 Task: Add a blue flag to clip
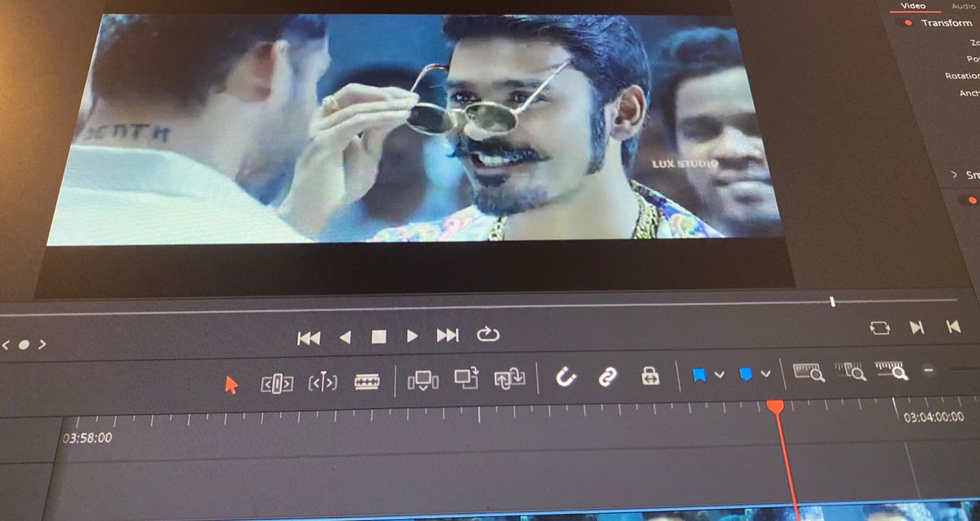(699, 375)
